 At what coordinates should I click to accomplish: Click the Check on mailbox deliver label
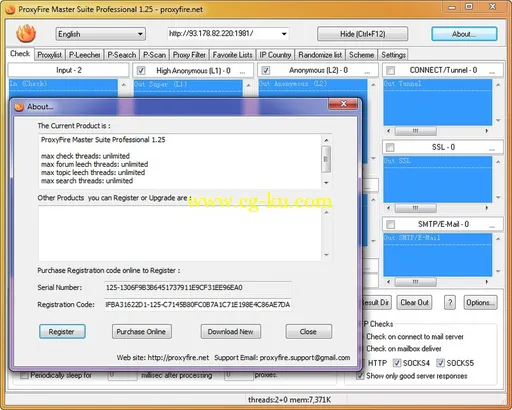tap(404, 349)
